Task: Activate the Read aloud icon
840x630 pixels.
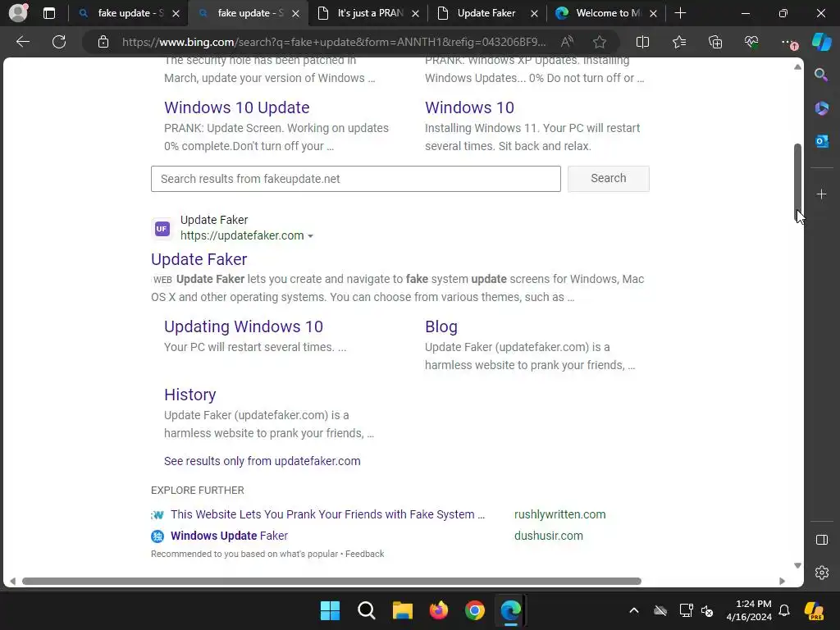Action: [x=567, y=42]
